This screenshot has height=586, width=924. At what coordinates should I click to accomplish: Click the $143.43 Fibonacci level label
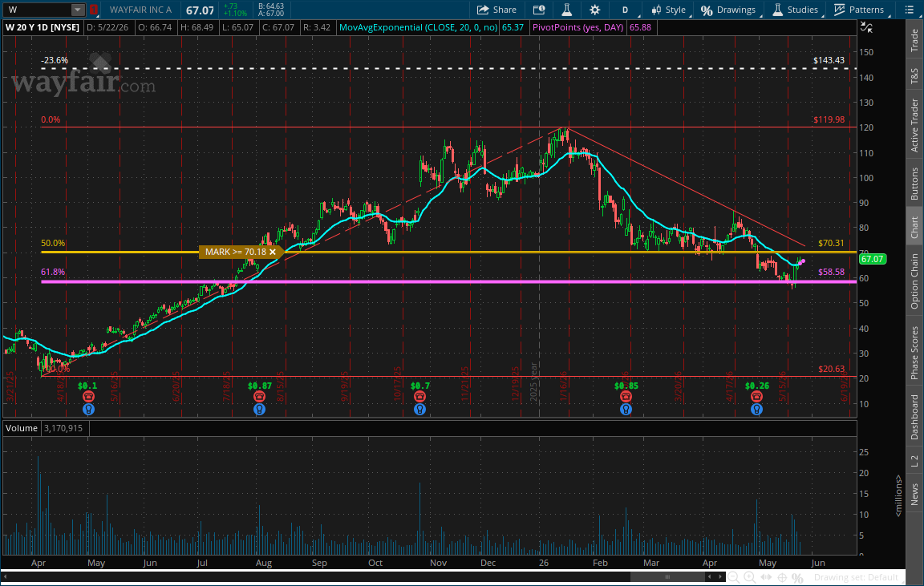click(829, 60)
